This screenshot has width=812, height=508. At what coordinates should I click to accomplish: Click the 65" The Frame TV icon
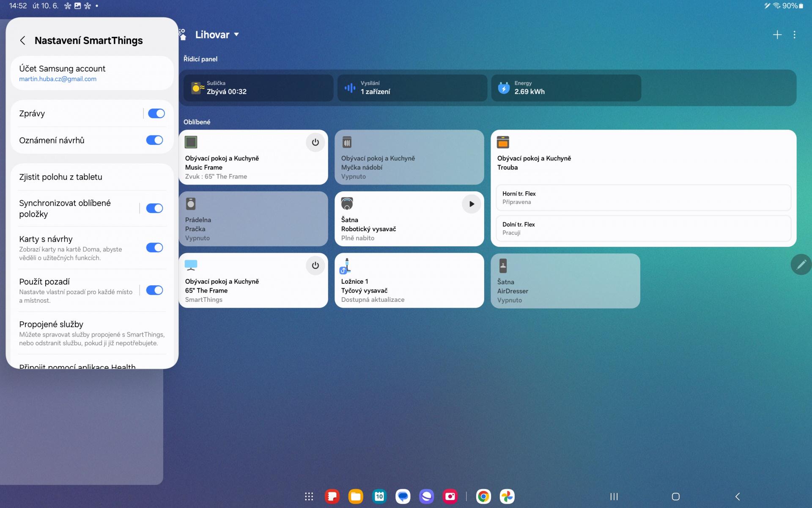click(191, 265)
